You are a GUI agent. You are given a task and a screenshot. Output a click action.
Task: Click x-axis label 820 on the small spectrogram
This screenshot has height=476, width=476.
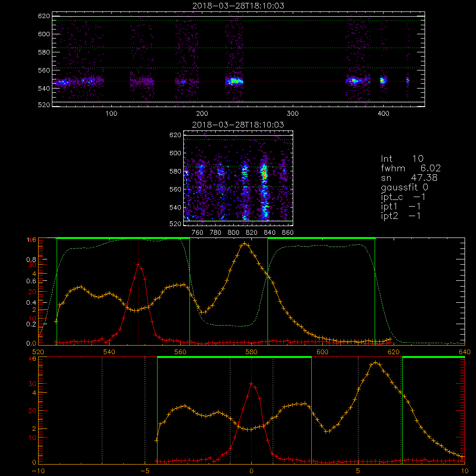pos(252,233)
